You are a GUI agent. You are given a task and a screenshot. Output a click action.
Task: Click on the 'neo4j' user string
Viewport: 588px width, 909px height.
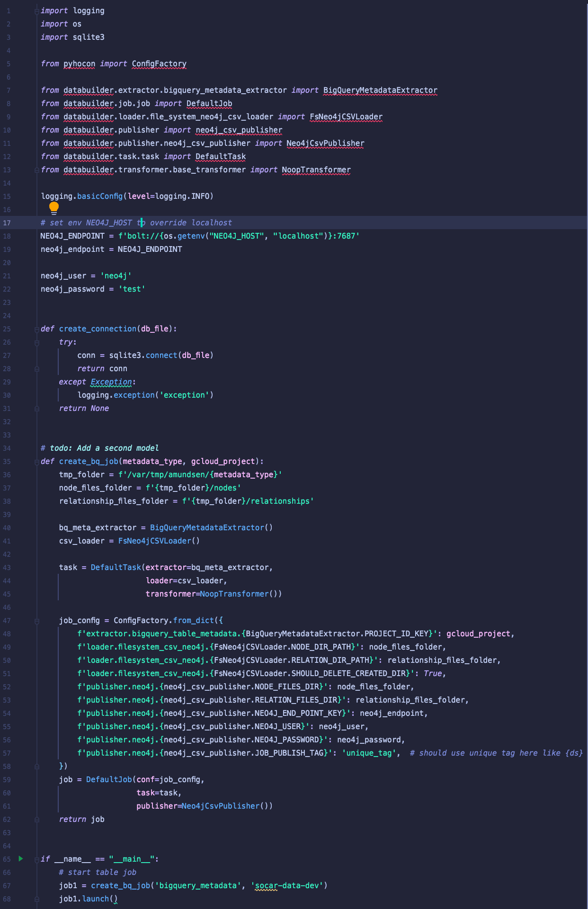coord(116,276)
